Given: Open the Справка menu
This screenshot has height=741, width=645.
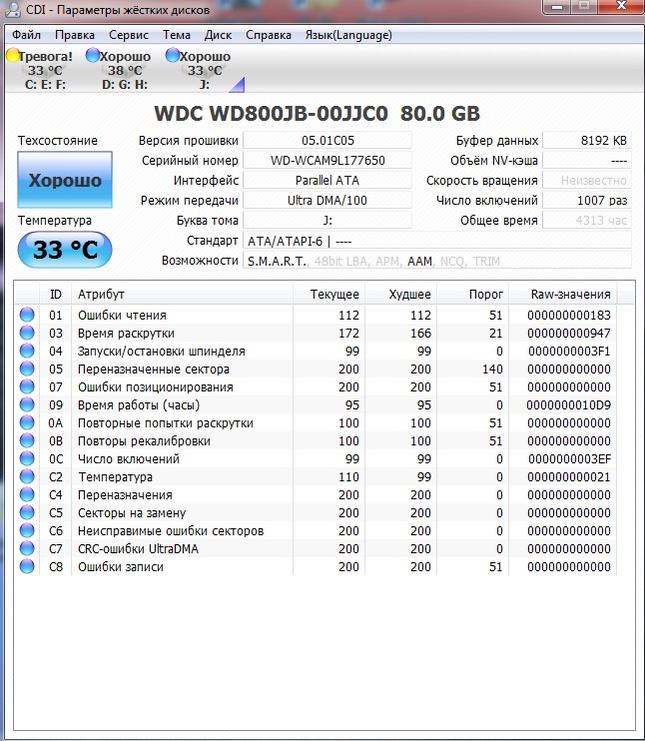Looking at the screenshot, I should click(x=268, y=35).
